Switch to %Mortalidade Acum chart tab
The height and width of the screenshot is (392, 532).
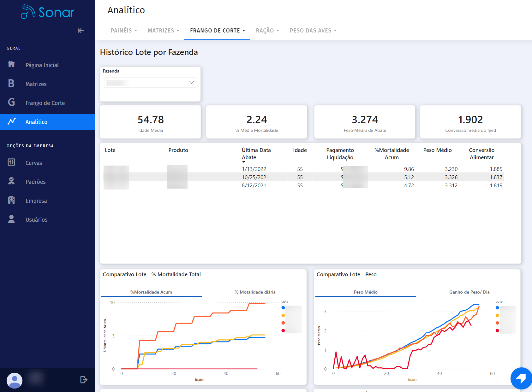[x=151, y=292]
